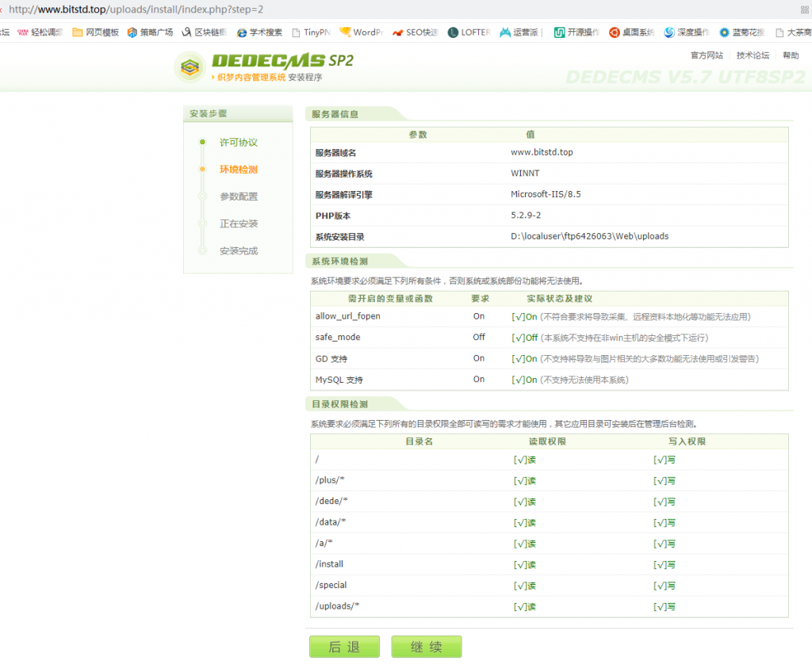812x668 pixels.
Task: Click the server domain value www.bitstd.top
Action: tap(542, 152)
